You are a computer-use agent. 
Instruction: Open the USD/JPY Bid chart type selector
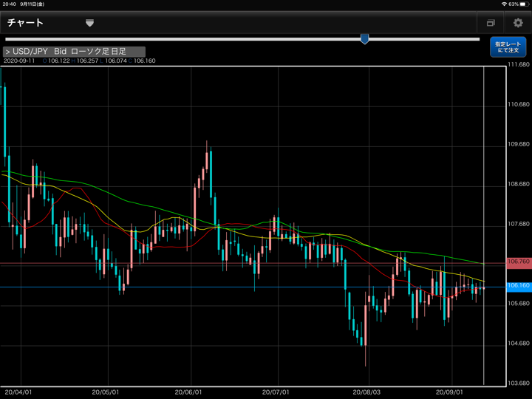74,52
